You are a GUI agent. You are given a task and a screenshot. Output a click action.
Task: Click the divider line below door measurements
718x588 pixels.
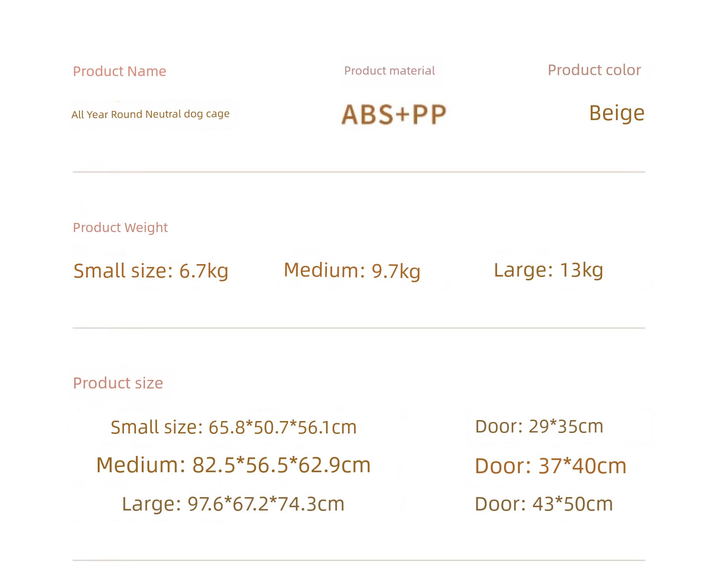(359, 560)
